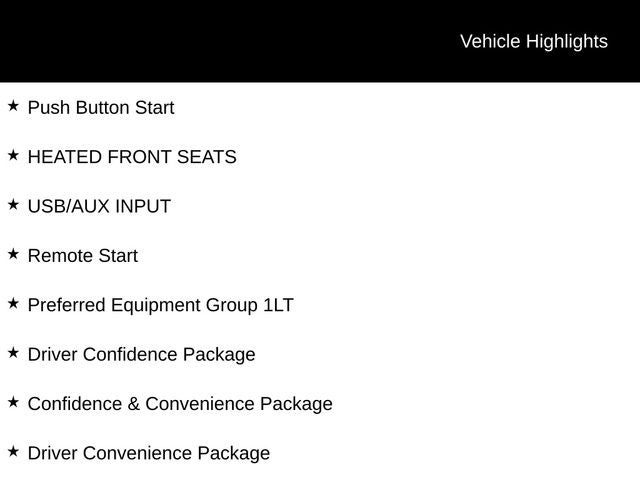Click the star beside Push Button Start
640x480 pixels.
click(13, 105)
